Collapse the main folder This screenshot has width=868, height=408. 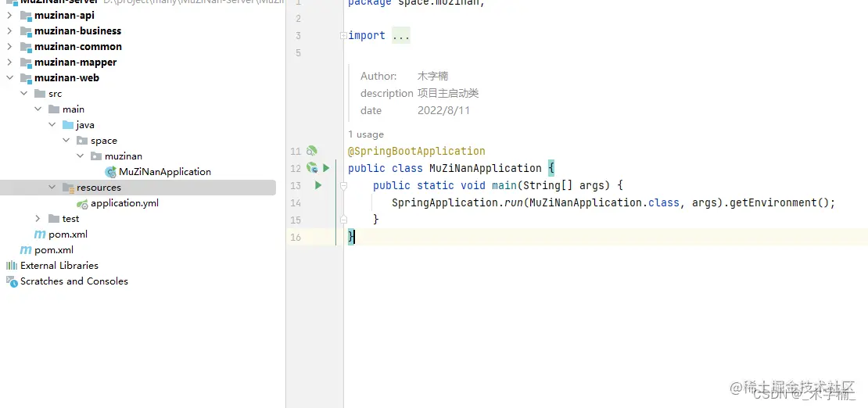[x=38, y=109]
